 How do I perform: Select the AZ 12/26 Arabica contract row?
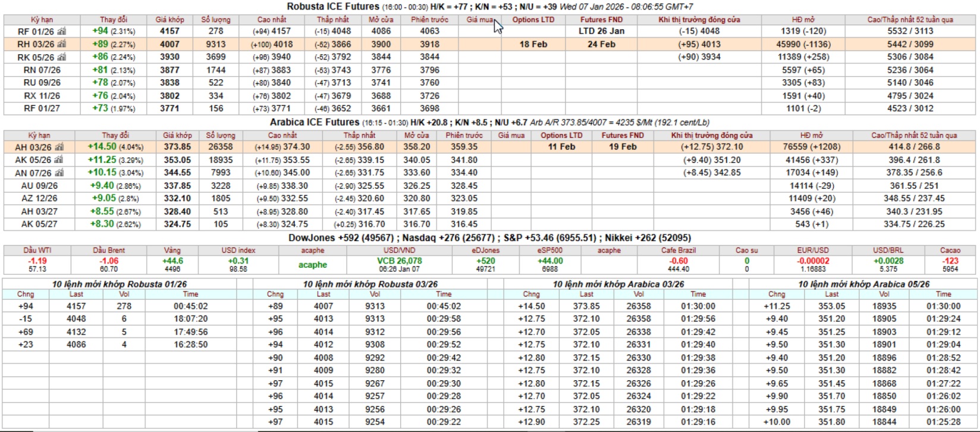39,199
